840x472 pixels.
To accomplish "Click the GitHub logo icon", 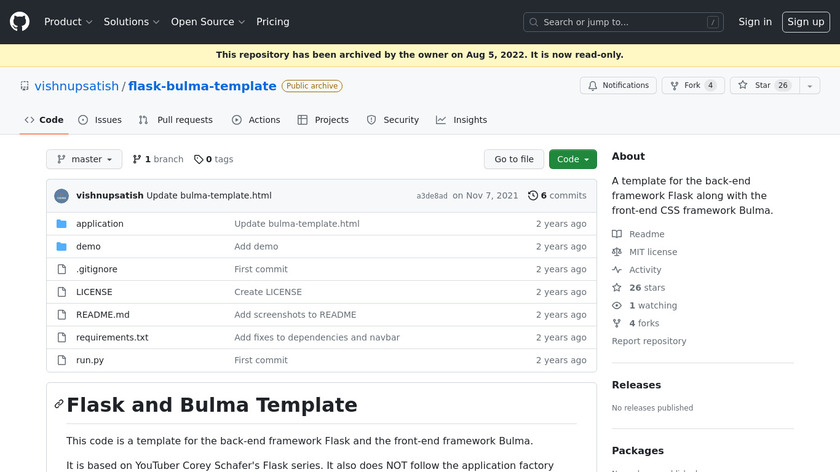I will (x=20, y=21).
